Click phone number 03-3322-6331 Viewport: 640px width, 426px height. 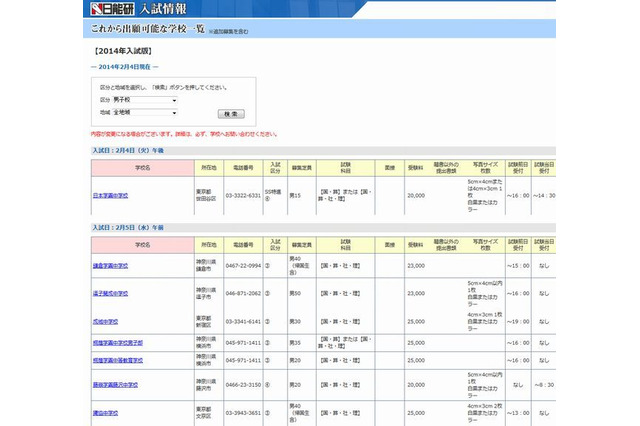pos(243,195)
